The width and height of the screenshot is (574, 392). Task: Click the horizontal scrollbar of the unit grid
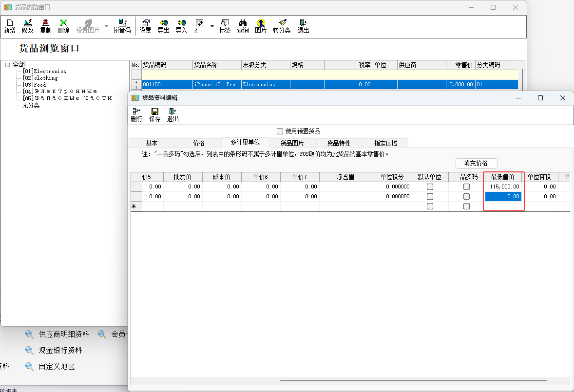click(x=413, y=381)
